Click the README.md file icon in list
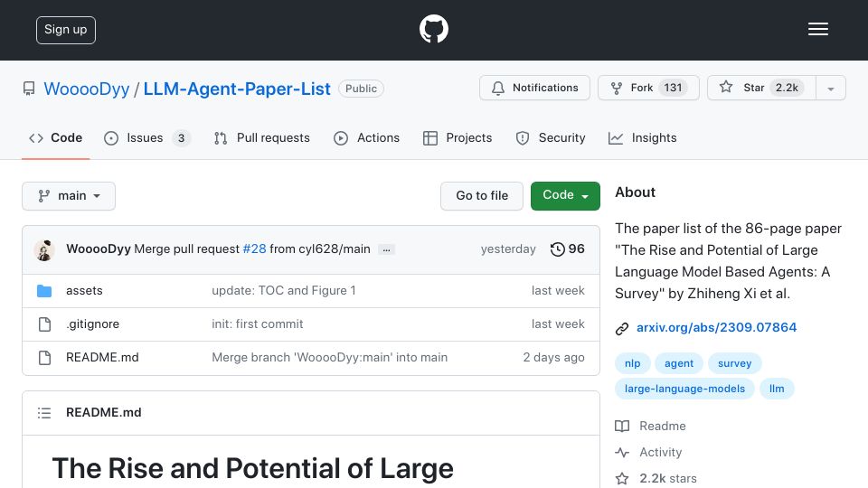 pyautogui.click(x=44, y=358)
